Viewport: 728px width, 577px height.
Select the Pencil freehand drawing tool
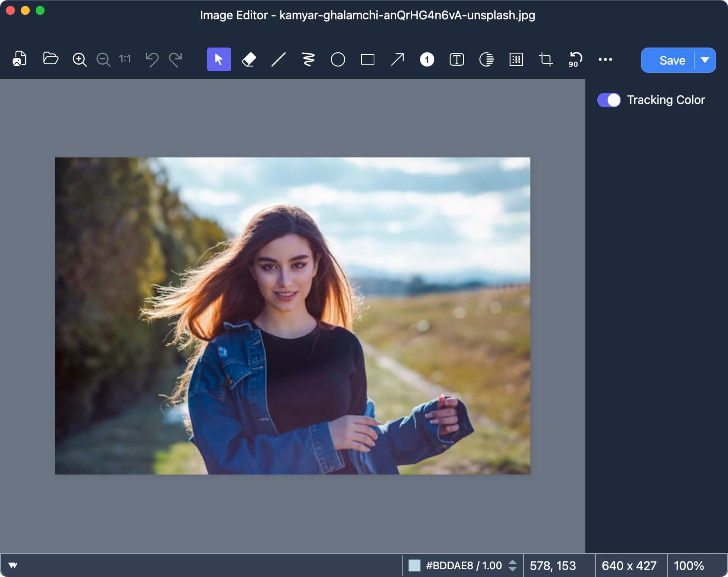click(x=308, y=59)
